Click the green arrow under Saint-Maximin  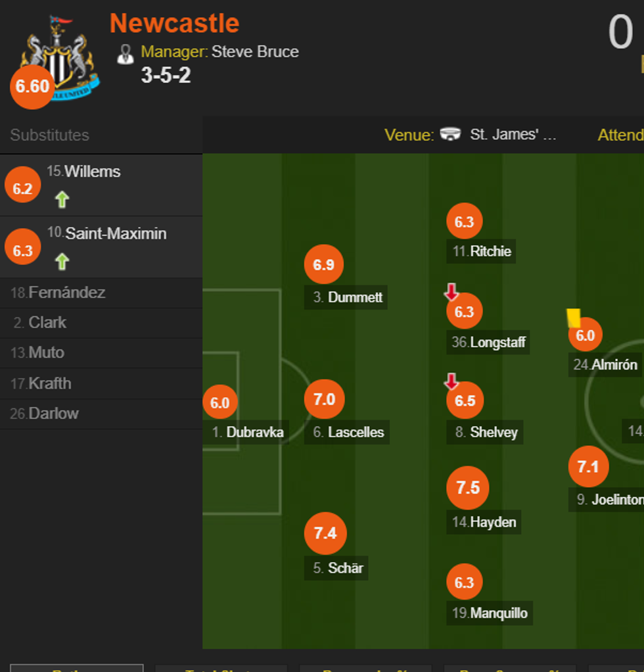point(62,262)
